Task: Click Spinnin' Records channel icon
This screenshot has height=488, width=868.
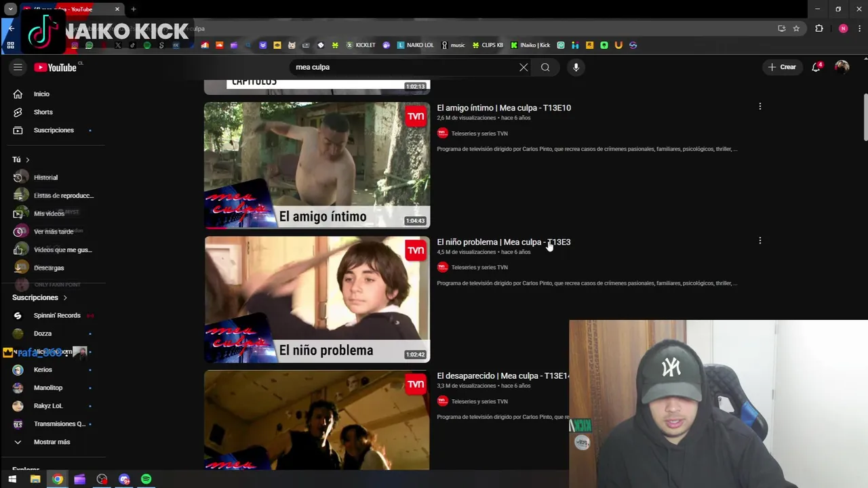Action: [x=18, y=315]
